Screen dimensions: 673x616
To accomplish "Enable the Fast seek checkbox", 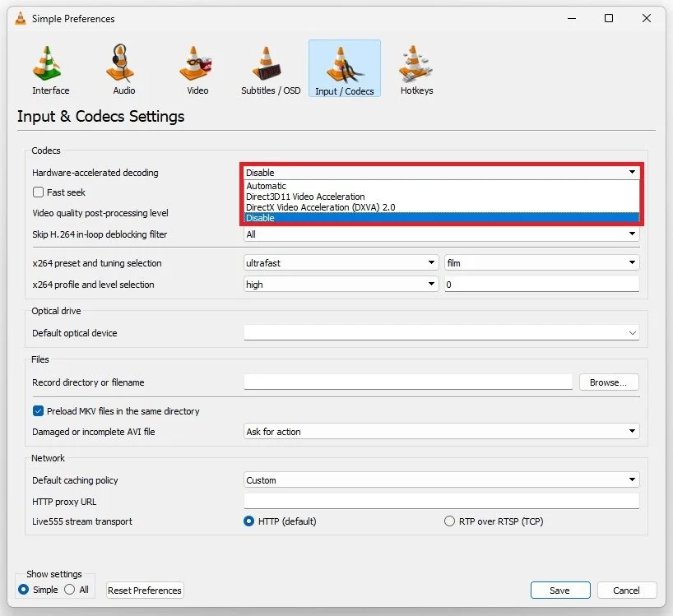I will click(38, 192).
